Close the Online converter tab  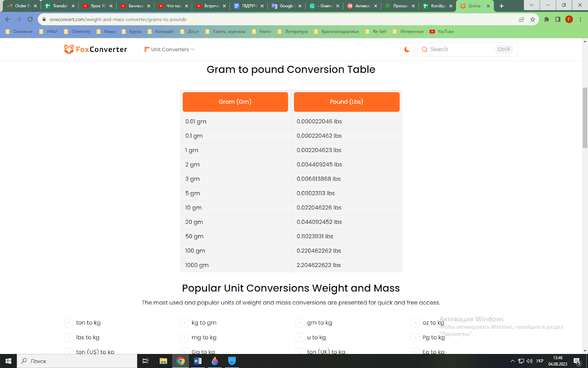click(x=488, y=6)
